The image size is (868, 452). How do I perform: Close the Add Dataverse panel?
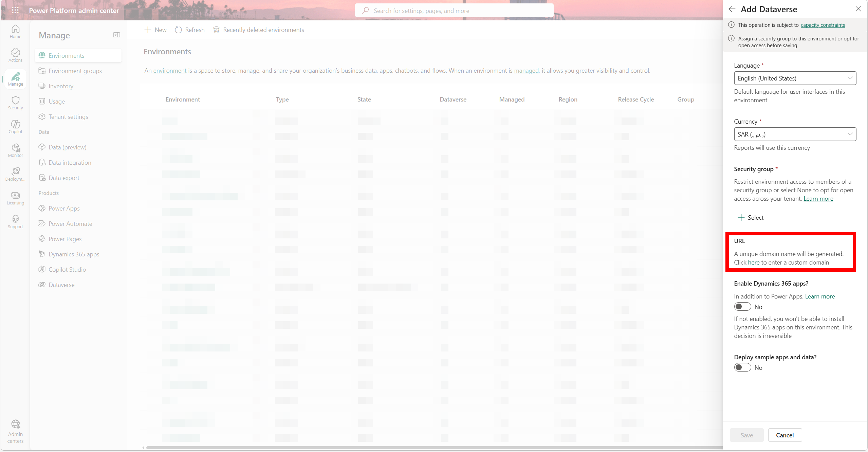point(858,9)
